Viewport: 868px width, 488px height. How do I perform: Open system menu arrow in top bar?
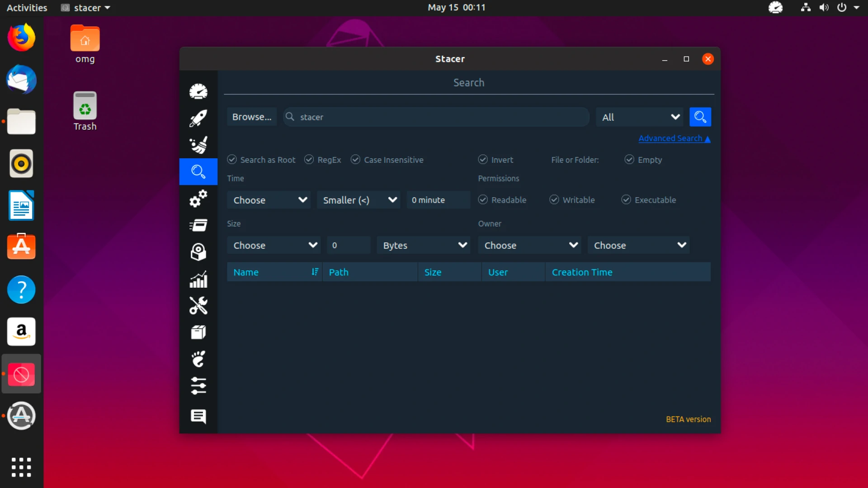coord(856,7)
